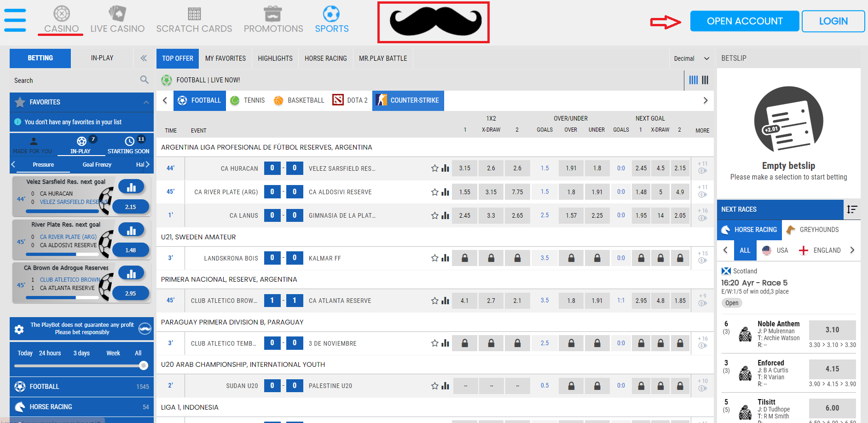
Task: Open the Horse Racing sidebar item
Action: (x=81, y=407)
